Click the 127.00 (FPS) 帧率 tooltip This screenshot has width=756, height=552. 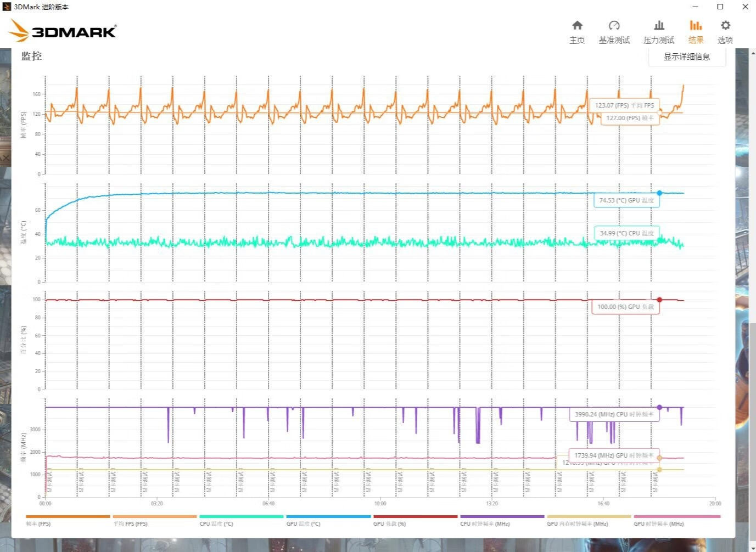(x=630, y=118)
